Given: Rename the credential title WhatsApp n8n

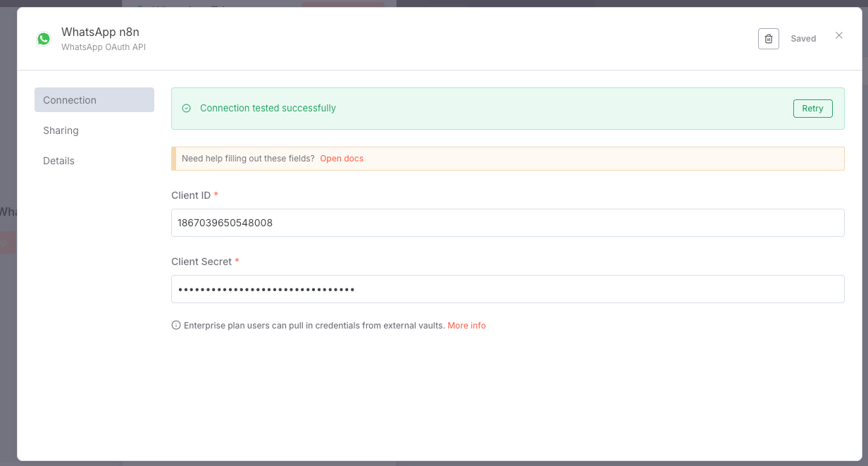Looking at the screenshot, I should [x=100, y=32].
